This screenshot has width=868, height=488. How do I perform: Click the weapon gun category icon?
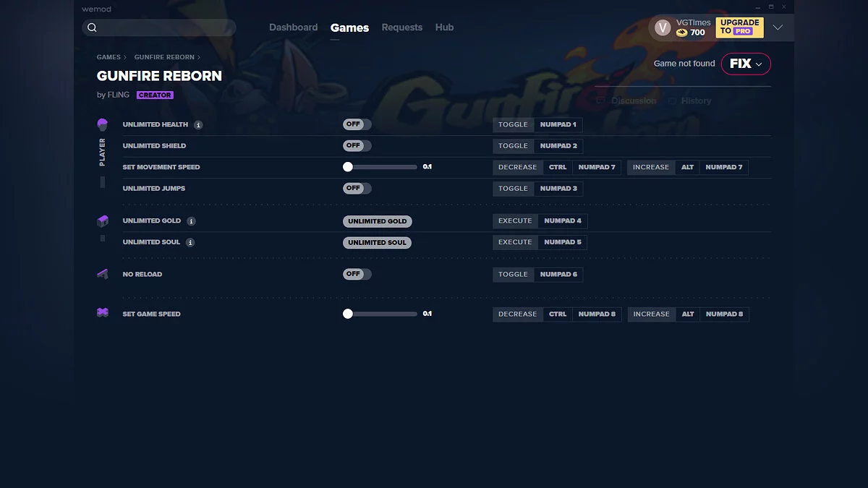(x=103, y=274)
